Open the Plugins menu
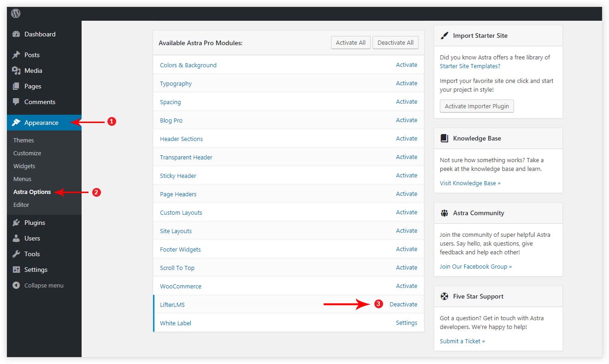Screen dimensions: 609x364 tap(44, 223)
